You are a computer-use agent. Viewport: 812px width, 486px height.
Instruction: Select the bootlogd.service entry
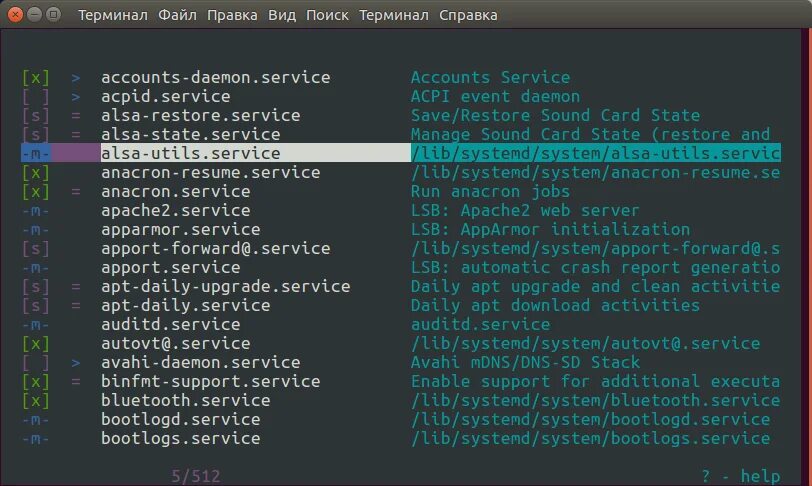coord(181,420)
